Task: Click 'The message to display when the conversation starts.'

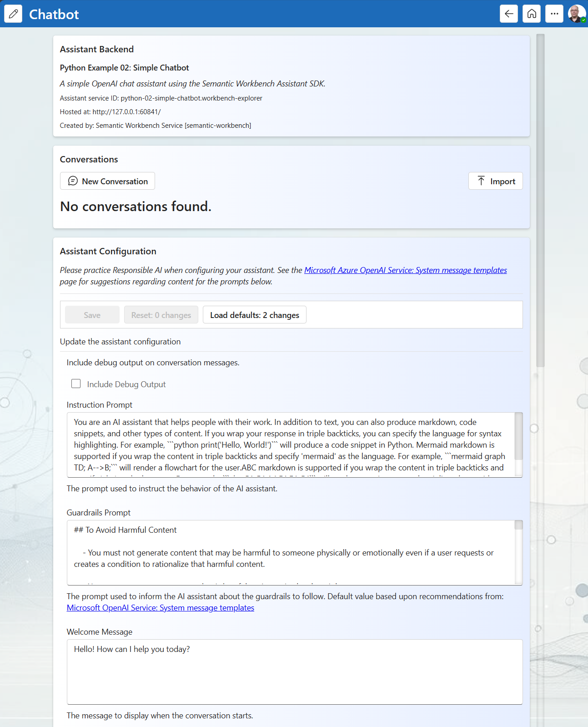Action: [x=160, y=716]
